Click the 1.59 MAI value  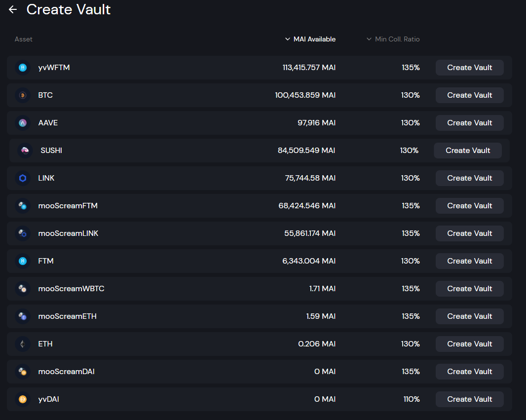click(x=321, y=316)
